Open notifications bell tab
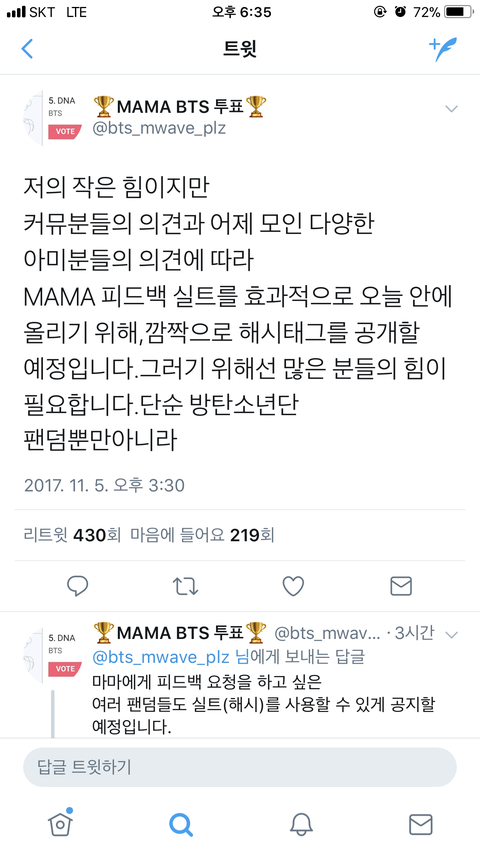 301,824
